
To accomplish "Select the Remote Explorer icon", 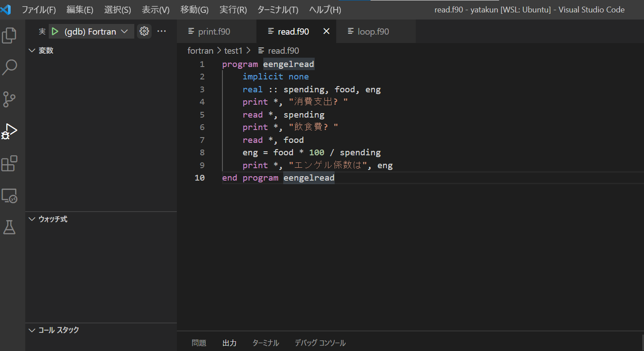I will pos(9,196).
